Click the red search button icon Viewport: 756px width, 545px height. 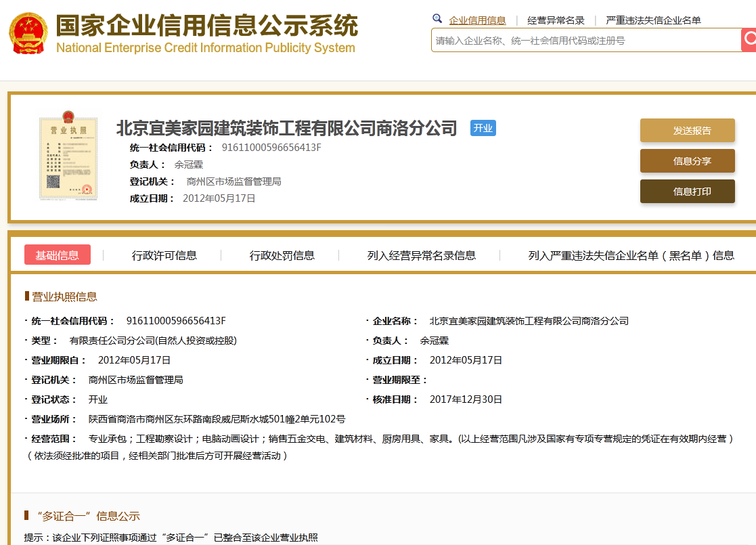click(x=749, y=39)
